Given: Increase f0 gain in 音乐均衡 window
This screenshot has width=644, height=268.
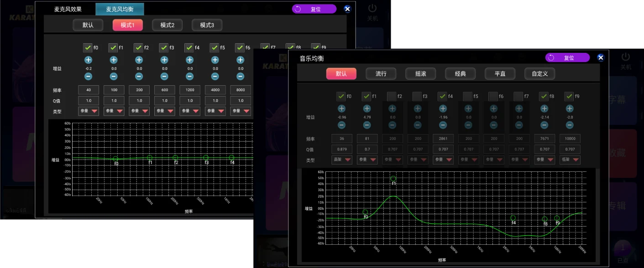Looking at the screenshot, I should pos(341,108).
